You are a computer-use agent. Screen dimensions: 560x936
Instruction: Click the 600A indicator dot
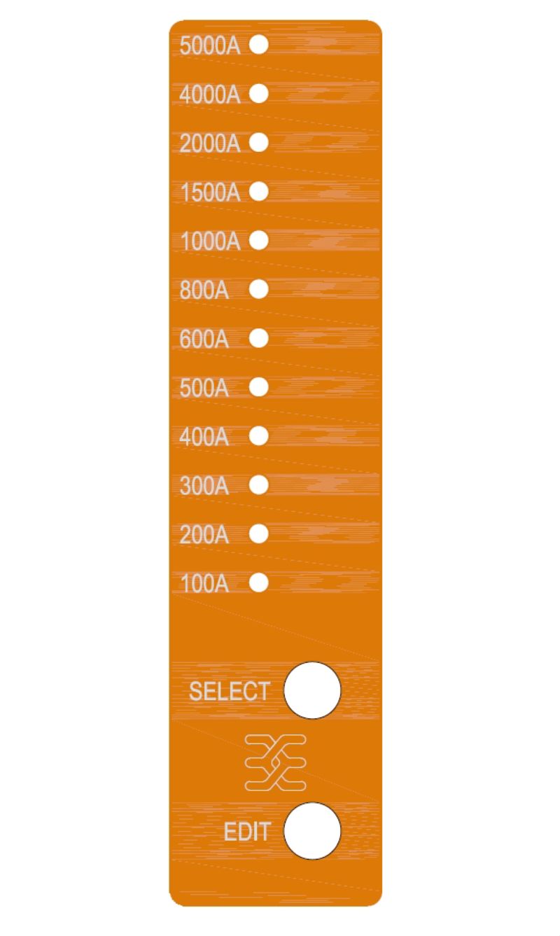tap(259, 338)
